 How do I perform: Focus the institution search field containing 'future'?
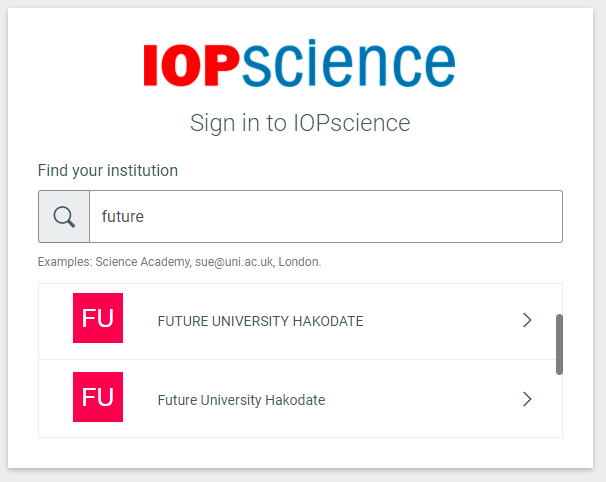click(326, 216)
